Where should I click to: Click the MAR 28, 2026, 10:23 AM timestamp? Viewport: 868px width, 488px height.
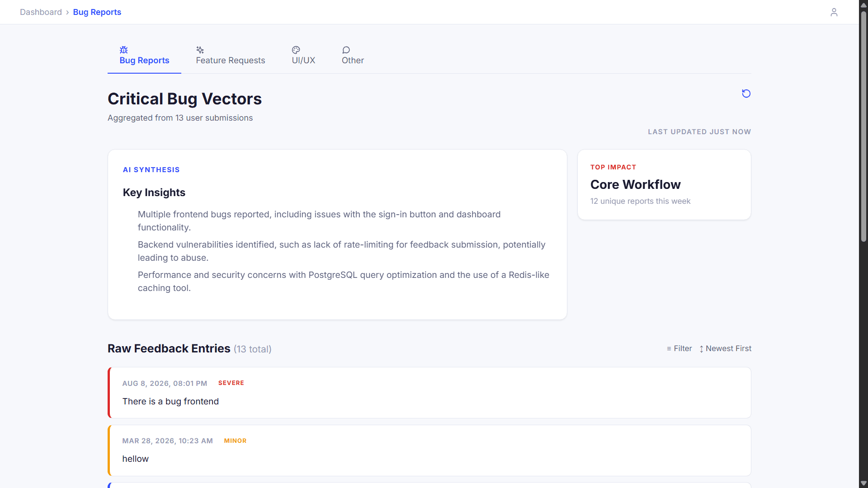pos(167,441)
